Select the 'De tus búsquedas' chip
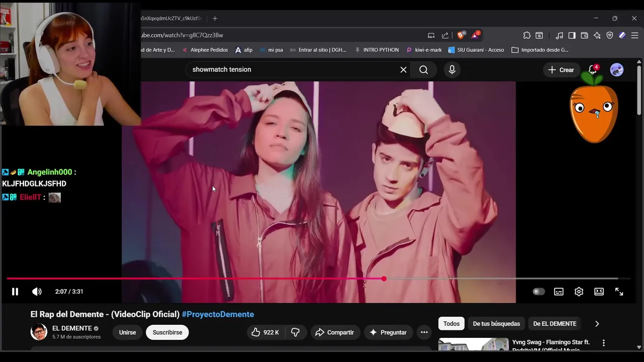This screenshot has width=644, height=362. coord(497,324)
